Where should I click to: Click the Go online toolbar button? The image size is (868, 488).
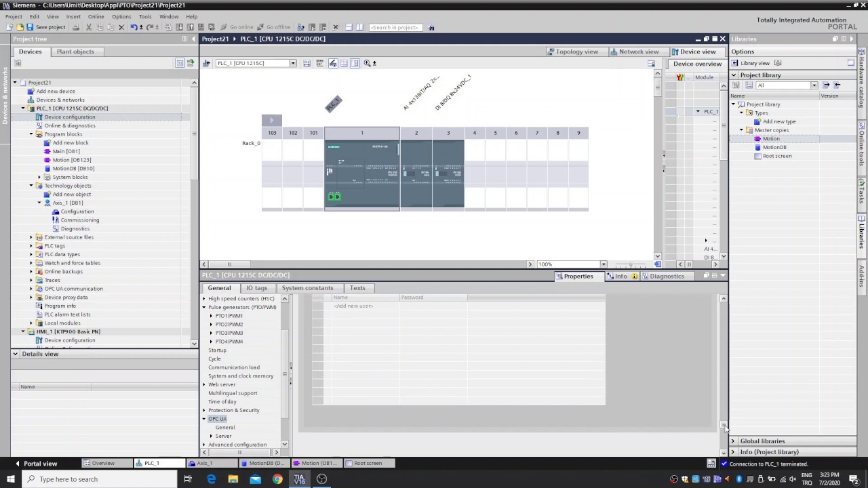(236, 27)
